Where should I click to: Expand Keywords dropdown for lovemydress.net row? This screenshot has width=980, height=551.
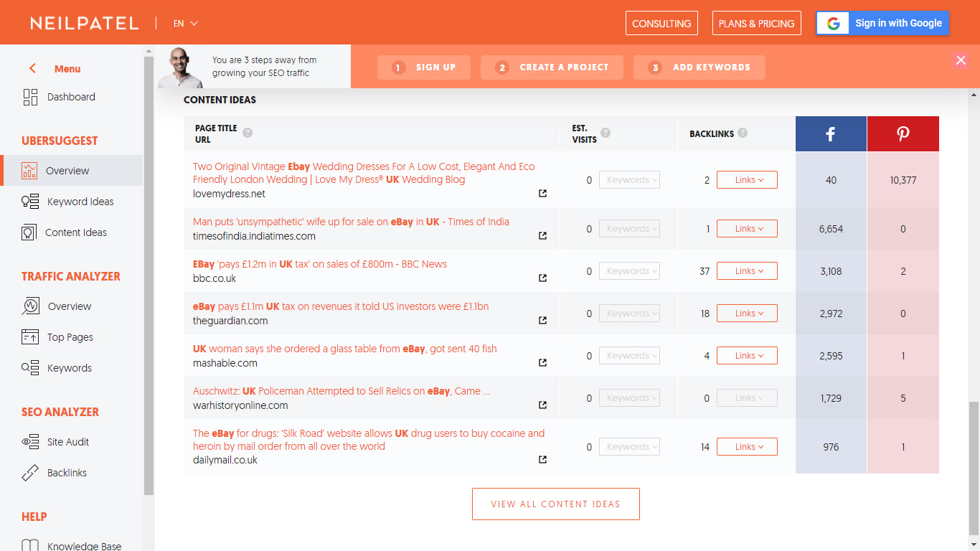(x=629, y=180)
